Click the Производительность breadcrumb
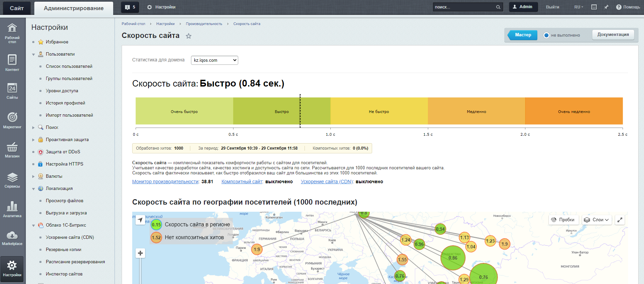 [x=204, y=24]
